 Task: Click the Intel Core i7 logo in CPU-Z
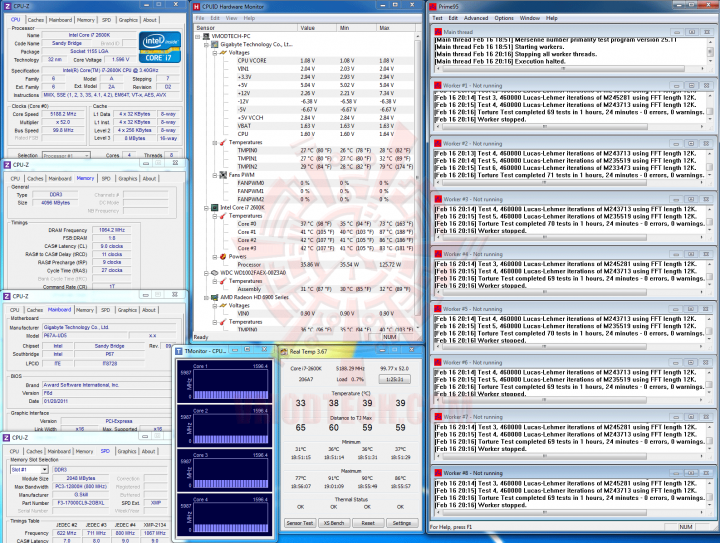(x=159, y=47)
